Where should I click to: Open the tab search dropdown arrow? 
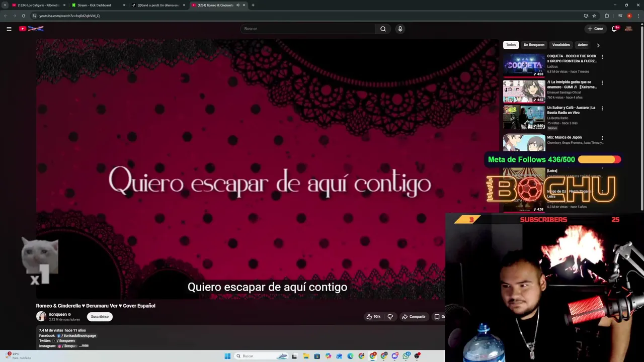coord(5,5)
